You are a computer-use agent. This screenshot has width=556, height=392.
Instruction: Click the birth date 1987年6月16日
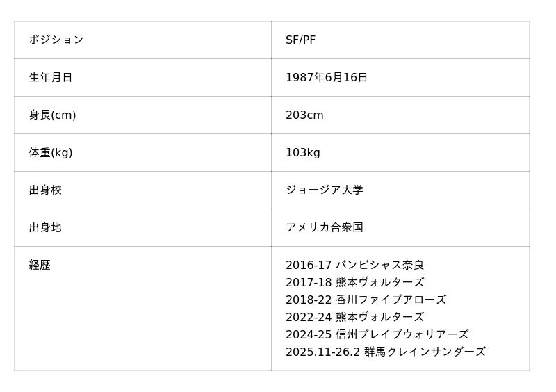click(x=327, y=78)
